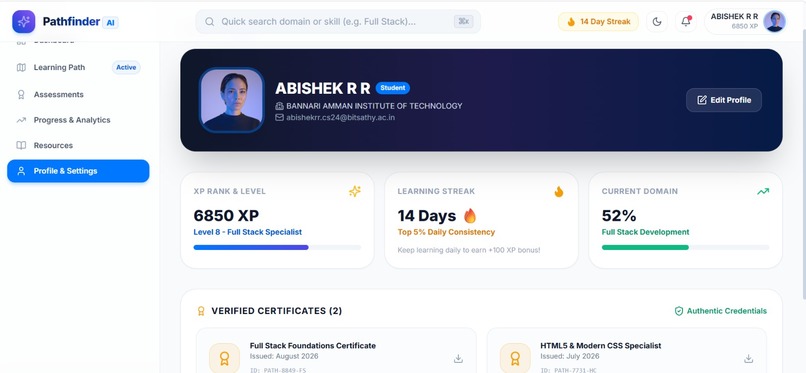The width and height of the screenshot is (806, 373).
Task: Open the Assessments menu item
Action: point(78,95)
